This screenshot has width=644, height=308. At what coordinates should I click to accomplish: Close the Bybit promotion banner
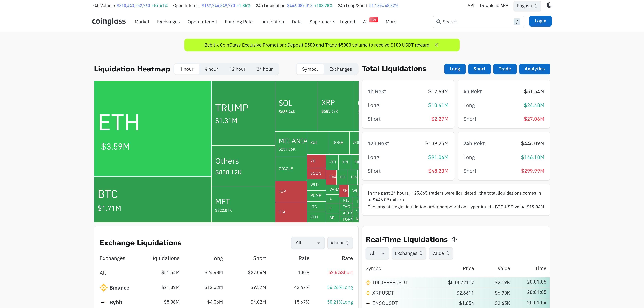[436, 45]
